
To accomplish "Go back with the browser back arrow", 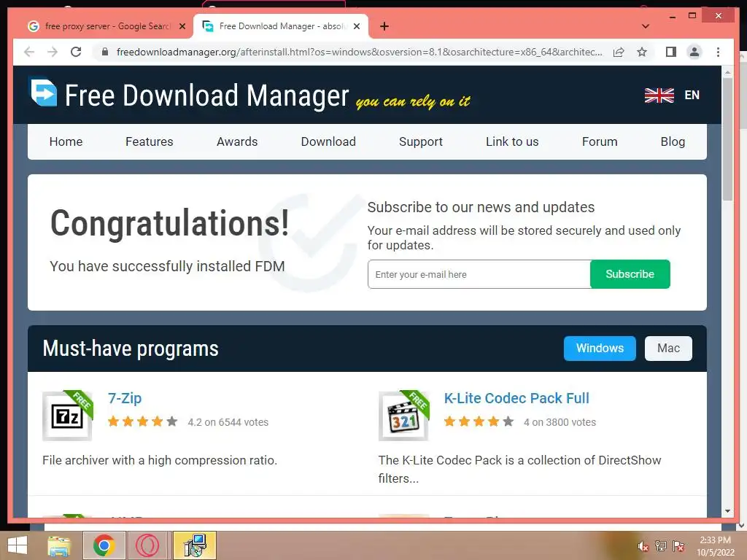I will 29,52.
